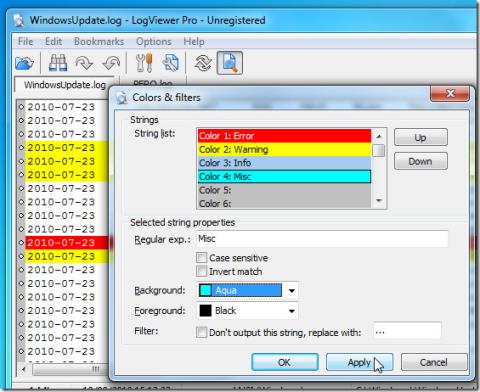Viewport: 480px width, 392px height.
Task: Close the Colors & filters dialog
Action: [450, 94]
